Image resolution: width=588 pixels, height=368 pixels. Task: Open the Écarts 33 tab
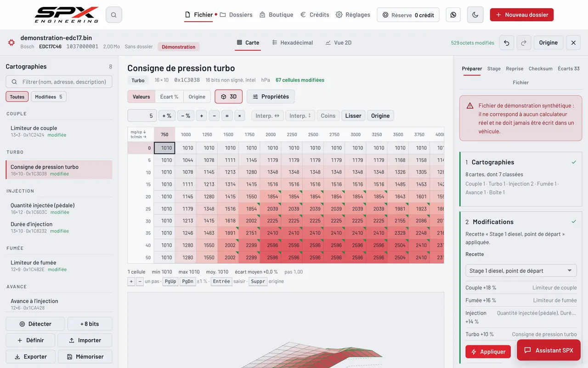(569, 69)
